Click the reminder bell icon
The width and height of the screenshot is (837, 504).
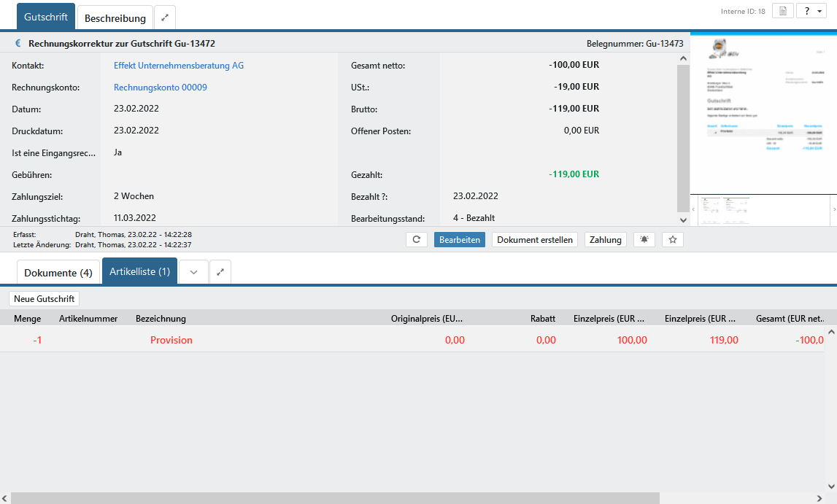point(644,239)
